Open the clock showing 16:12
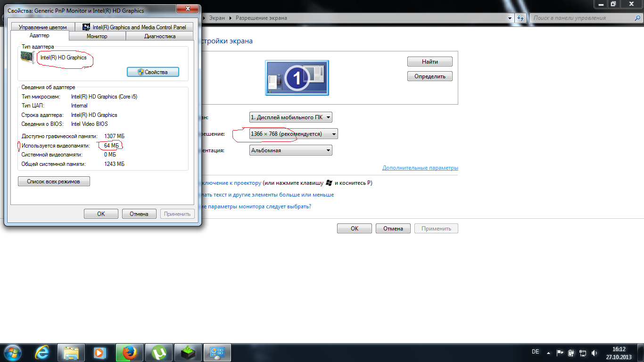Viewport: 644px width, 362px height. [x=619, y=353]
